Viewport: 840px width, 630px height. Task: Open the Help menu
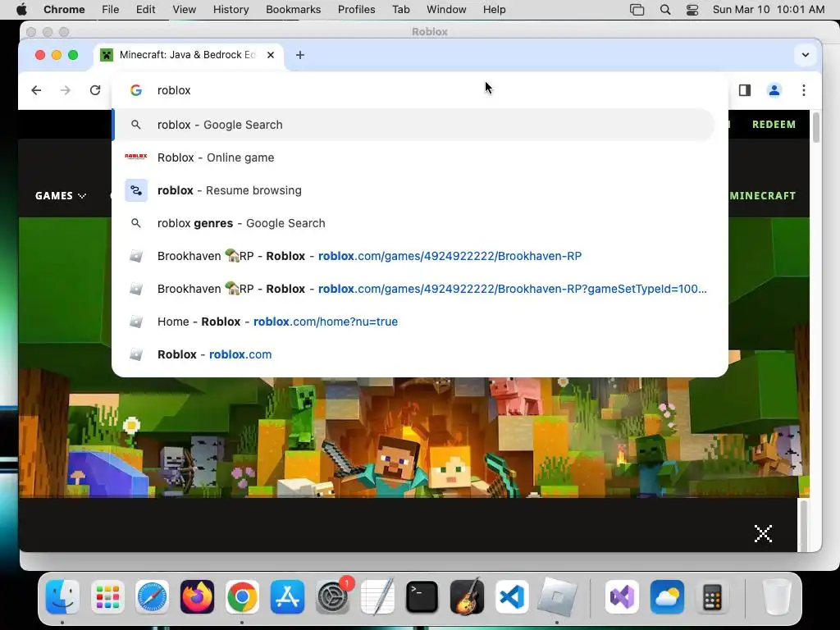click(x=494, y=10)
